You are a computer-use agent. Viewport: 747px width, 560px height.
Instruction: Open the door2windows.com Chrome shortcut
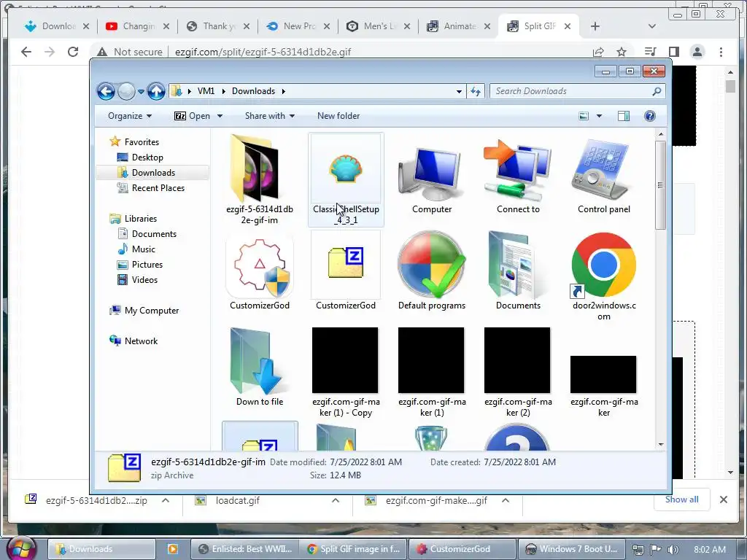(603, 265)
